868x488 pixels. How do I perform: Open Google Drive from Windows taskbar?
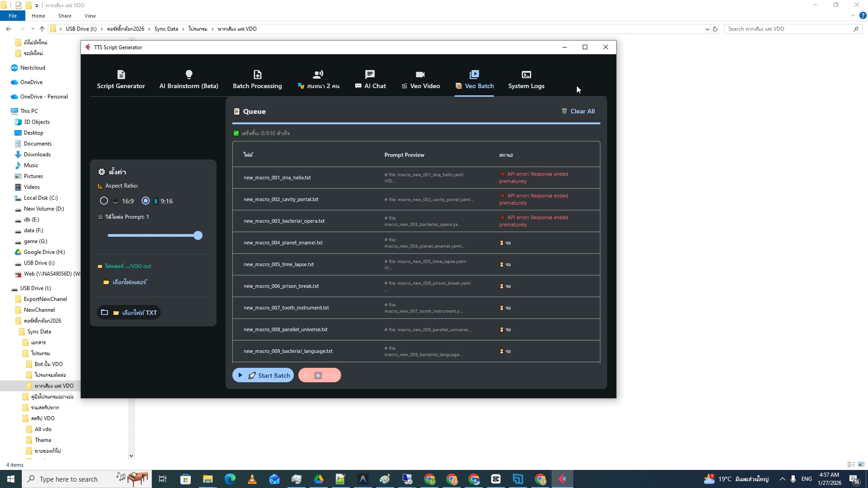319,479
